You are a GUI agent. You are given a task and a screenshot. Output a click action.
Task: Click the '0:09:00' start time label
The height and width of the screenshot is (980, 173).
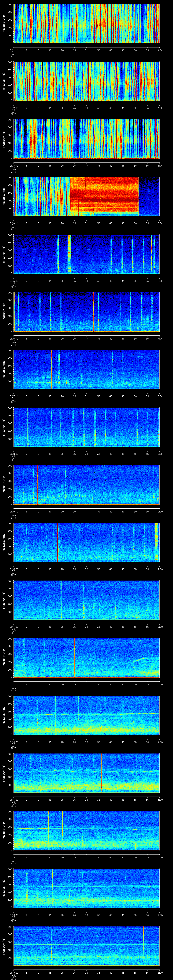(x=14, y=512)
